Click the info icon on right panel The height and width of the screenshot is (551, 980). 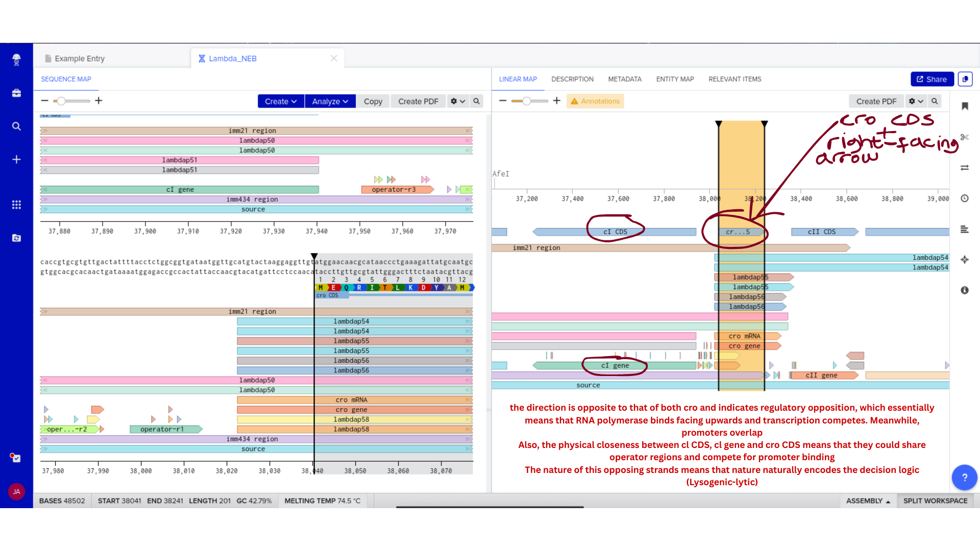click(x=965, y=290)
